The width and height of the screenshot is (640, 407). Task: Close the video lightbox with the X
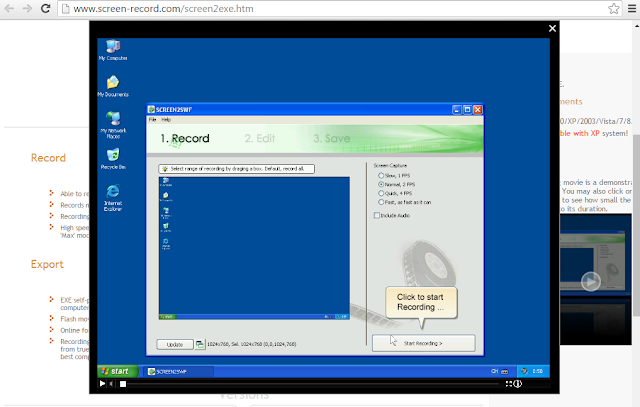(552, 28)
